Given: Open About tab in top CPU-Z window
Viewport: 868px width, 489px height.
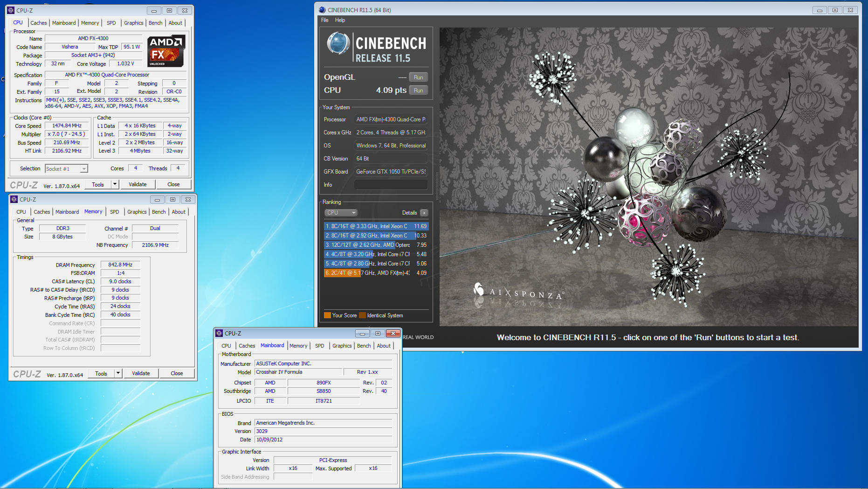Looking at the screenshot, I should pos(175,23).
